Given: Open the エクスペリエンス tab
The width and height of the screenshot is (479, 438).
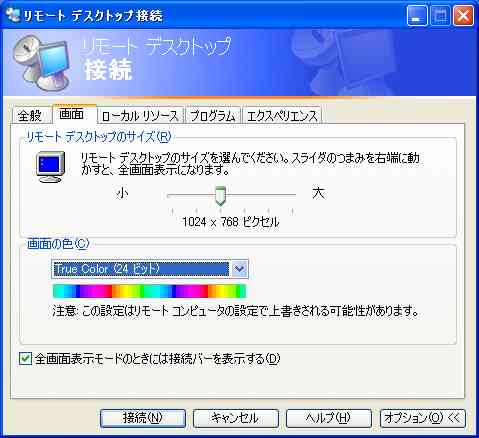Looking at the screenshot, I should click(282, 116).
